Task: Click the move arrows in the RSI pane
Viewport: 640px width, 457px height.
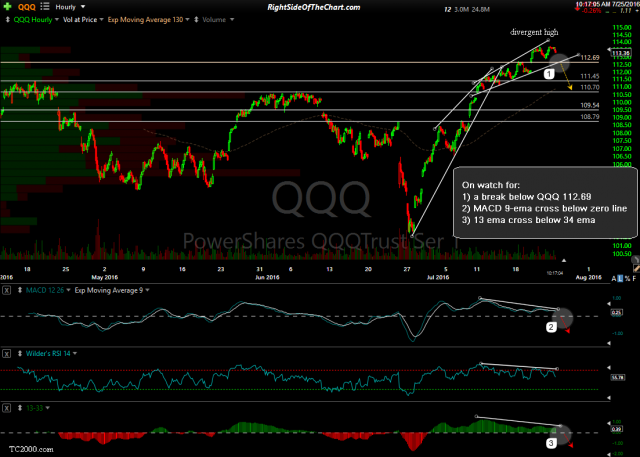Action: [20, 354]
